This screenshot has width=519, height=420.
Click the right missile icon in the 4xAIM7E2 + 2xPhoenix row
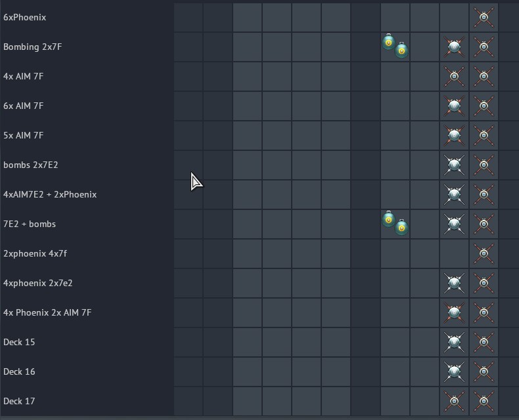(x=484, y=194)
